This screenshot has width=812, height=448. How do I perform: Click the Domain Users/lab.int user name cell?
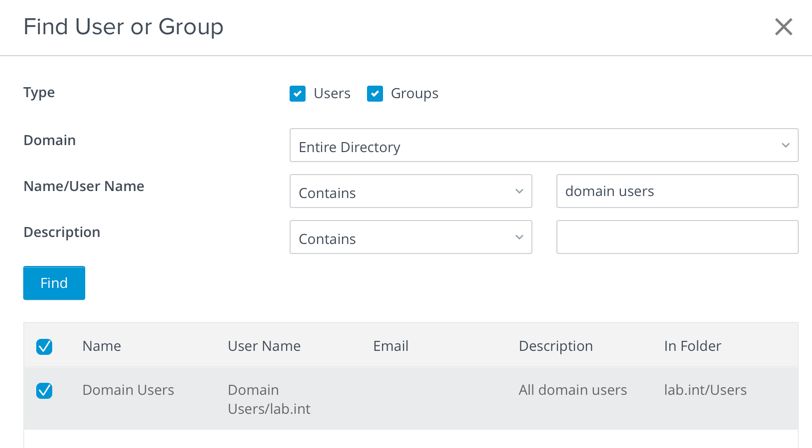tap(268, 399)
